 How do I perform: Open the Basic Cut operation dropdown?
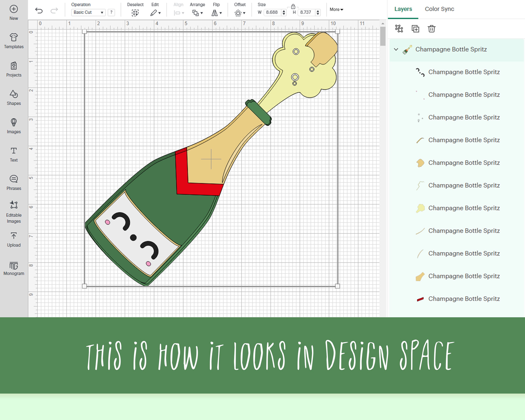click(88, 12)
